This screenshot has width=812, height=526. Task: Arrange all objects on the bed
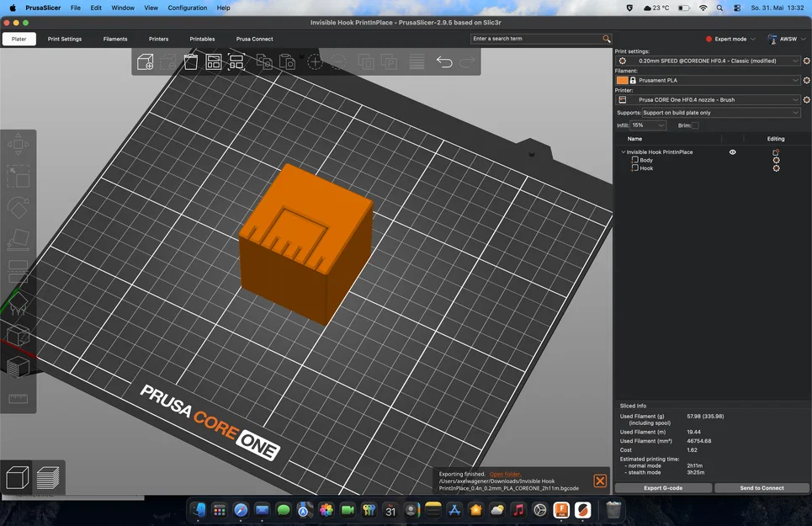pos(214,62)
